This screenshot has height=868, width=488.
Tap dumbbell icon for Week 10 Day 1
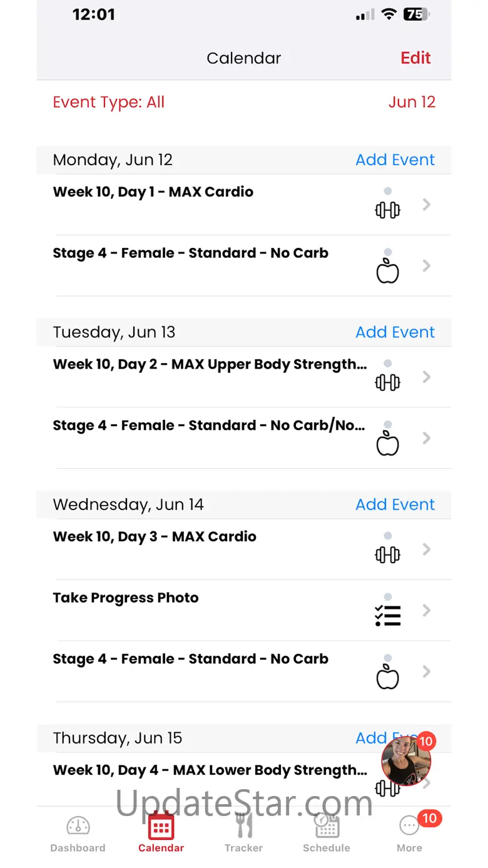(x=387, y=210)
